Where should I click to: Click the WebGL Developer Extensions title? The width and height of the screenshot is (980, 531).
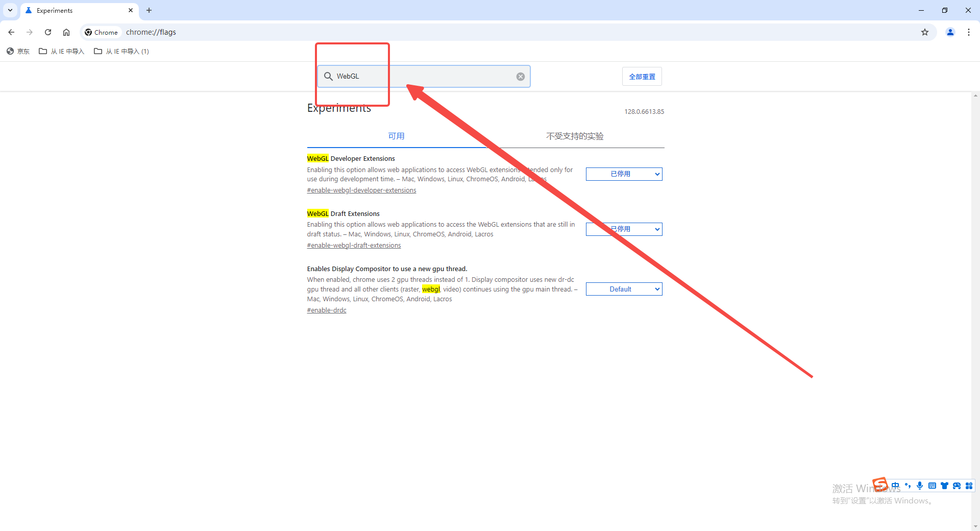351,159
